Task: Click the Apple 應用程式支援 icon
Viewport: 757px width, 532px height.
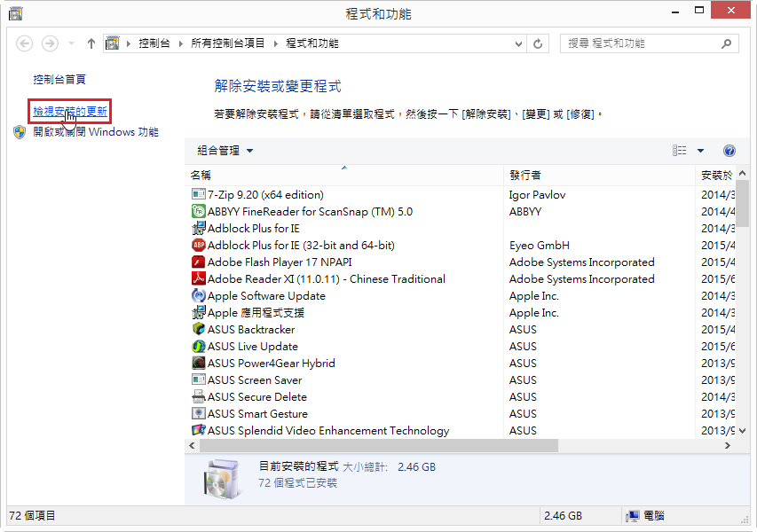Action: [x=198, y=312]
